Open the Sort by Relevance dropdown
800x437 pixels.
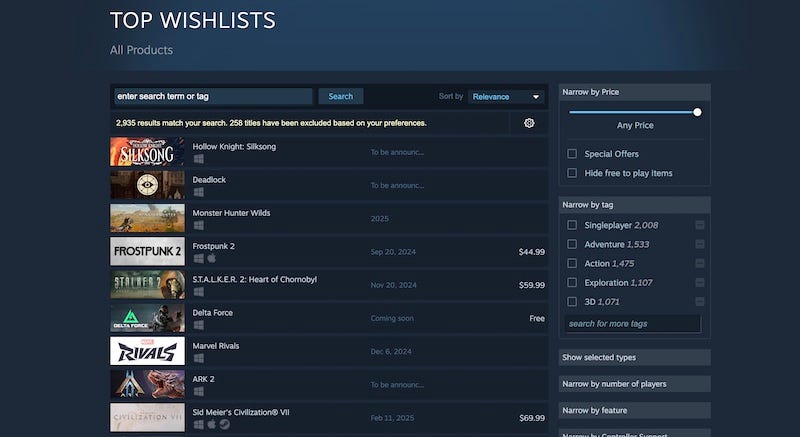pyautogui.click(x=506, y=96)
